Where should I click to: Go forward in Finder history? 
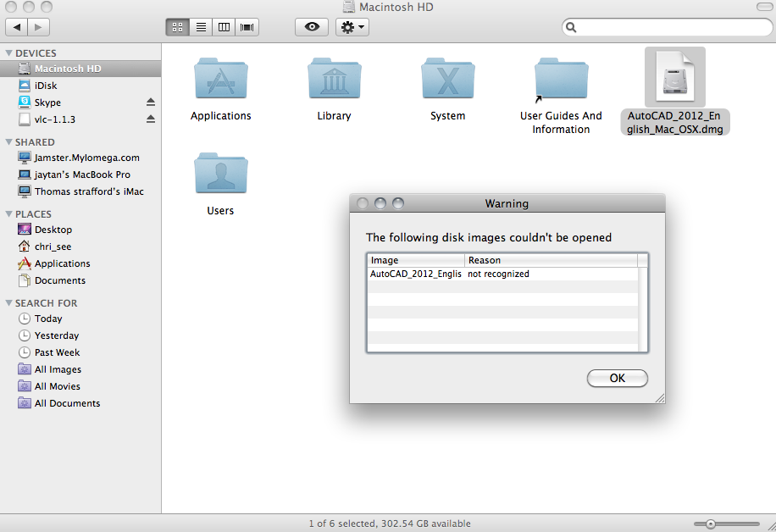coord(39,27)
